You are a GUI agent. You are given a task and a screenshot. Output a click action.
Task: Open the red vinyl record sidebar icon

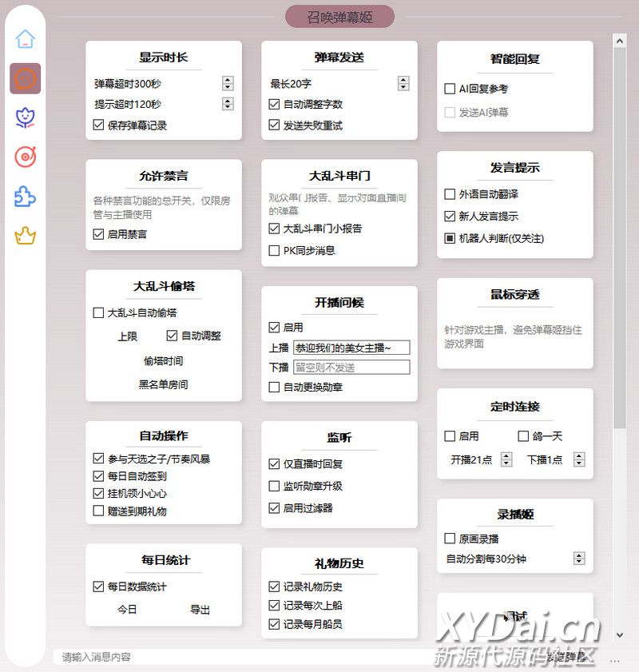tap(26, 157)
